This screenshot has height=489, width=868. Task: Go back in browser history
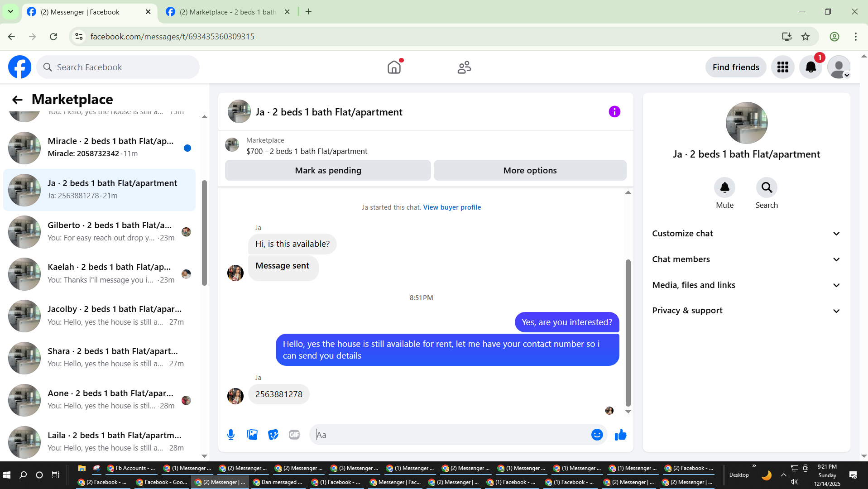pyautogui.click(x=11, y=37)
